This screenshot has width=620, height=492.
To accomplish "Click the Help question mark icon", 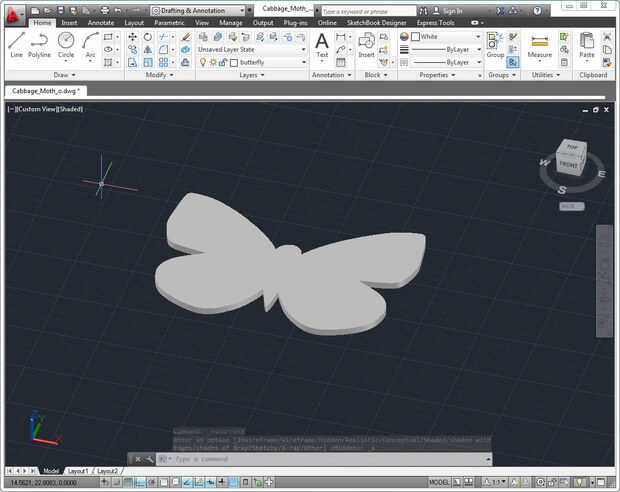I will coord(537,11).
